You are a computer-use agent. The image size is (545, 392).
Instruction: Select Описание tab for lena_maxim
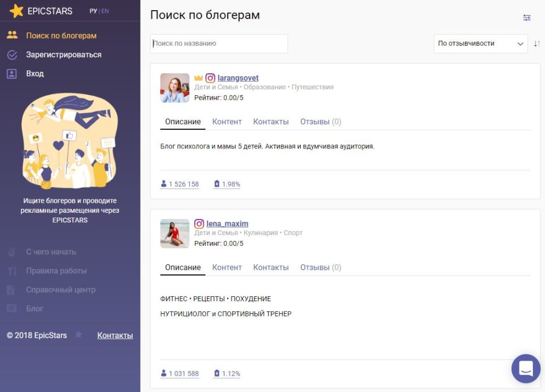(x=183, y=268)
